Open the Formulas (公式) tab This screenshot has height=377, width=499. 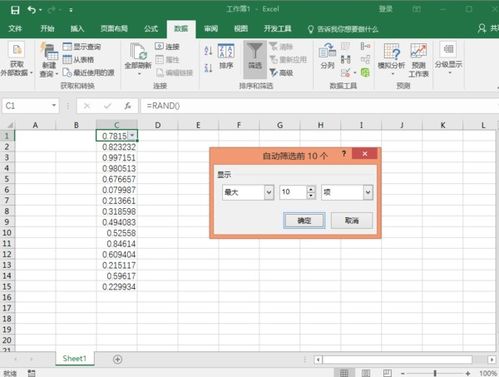(151, 29)
